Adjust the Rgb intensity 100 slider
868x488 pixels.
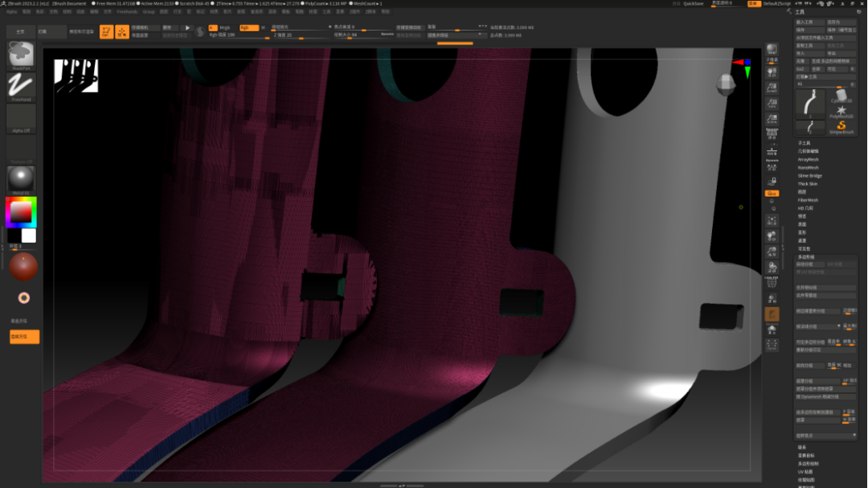point(240,35)
